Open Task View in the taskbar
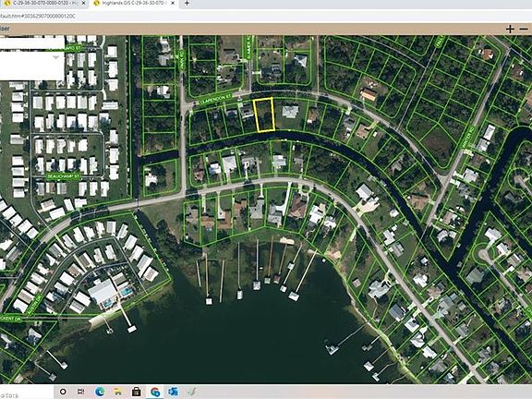This screenshot has height=399, width=532. coord(80,392)
